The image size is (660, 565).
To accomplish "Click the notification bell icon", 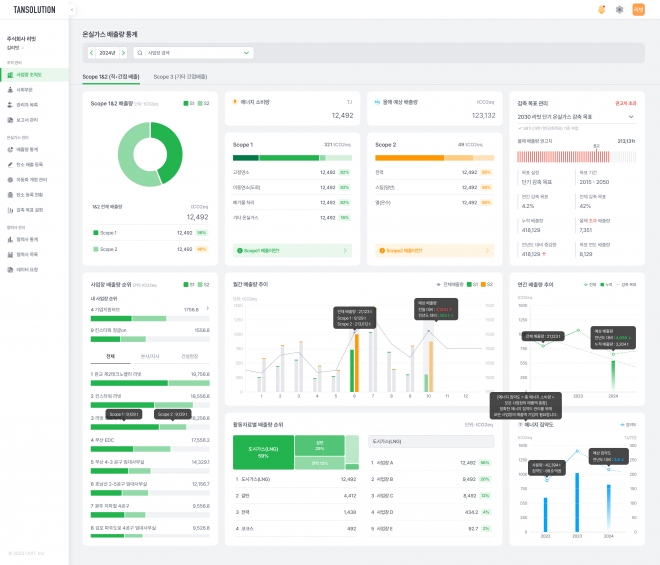I will click(602, 9).
